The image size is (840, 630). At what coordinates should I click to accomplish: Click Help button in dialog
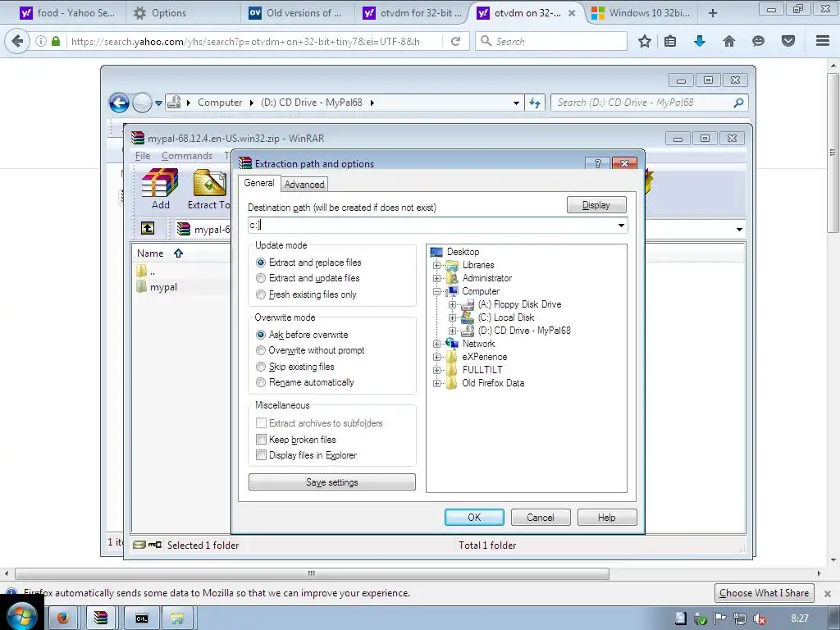click(607, 517)
